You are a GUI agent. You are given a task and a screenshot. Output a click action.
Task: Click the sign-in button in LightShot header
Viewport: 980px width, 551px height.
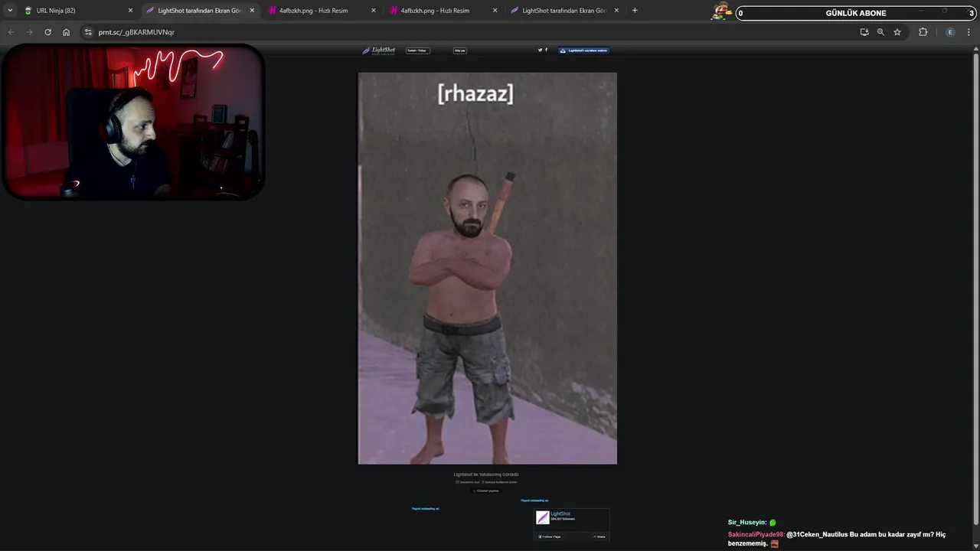coord(460,51)
